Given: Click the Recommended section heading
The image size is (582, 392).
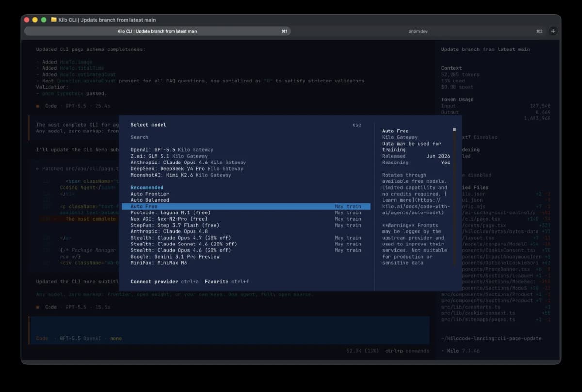Looking at the screenshot, I should [x=147, y=187].
